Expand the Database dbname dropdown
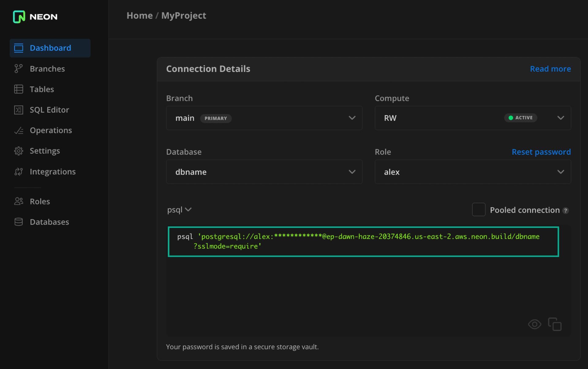This screenshot has height=369, width=588. point(352,172)
